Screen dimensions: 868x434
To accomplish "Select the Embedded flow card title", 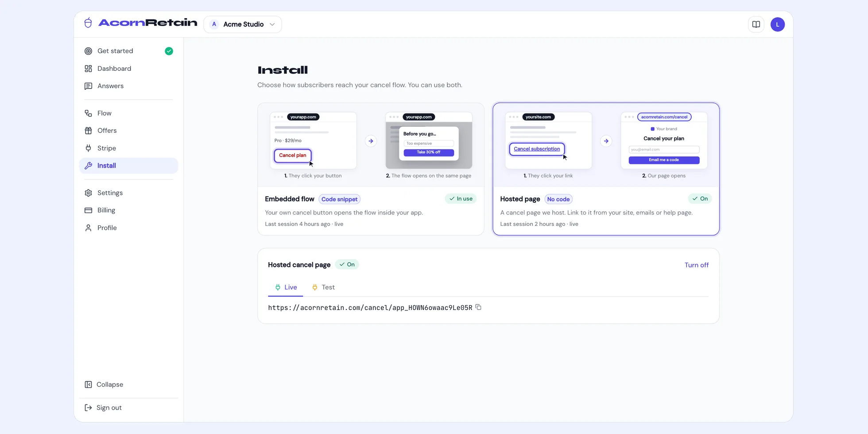I will pos(290,199).
